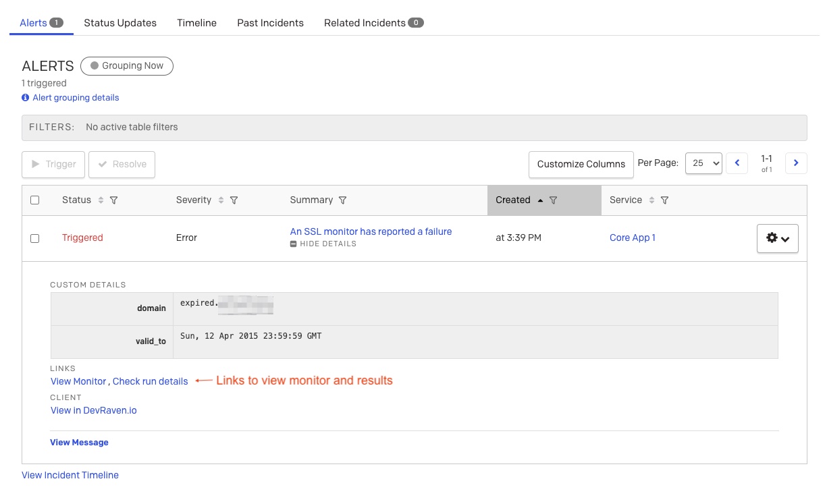Select the triggered alert row checkbox
Screen dimensions: 825x504
pos(35,237)
